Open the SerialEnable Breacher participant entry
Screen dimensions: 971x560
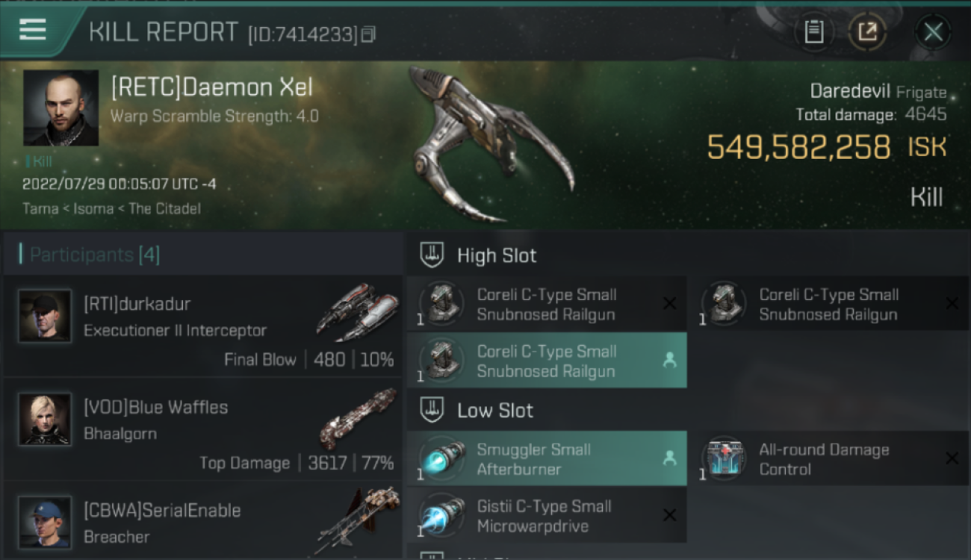click(202, 521)
